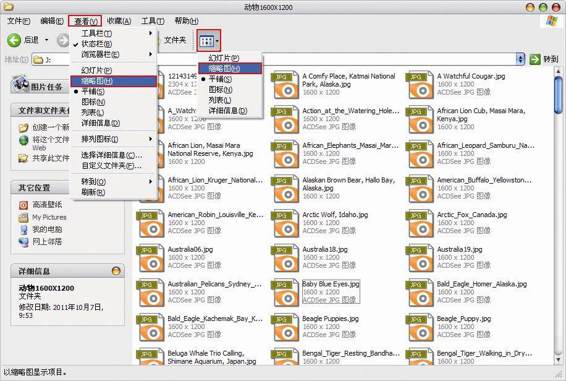Screen dimensions: 566x381
Task: Click JPG icon of American_Robin_Louisville
Action: 150,224
